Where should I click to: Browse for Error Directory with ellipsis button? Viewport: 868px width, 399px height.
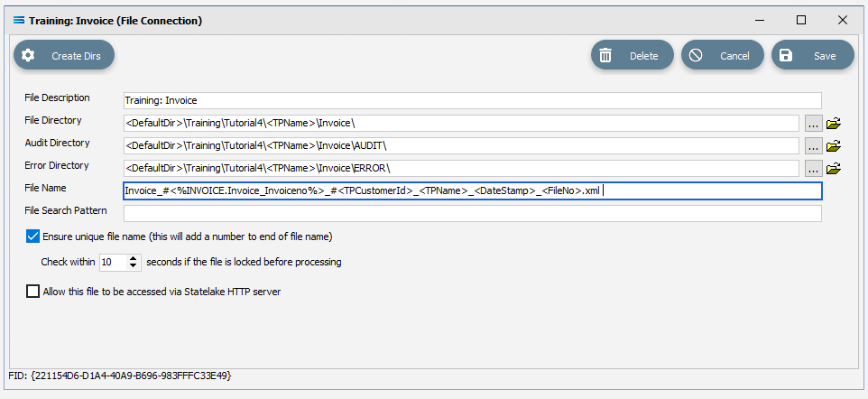pyautogui.click(x=813, y=169)
